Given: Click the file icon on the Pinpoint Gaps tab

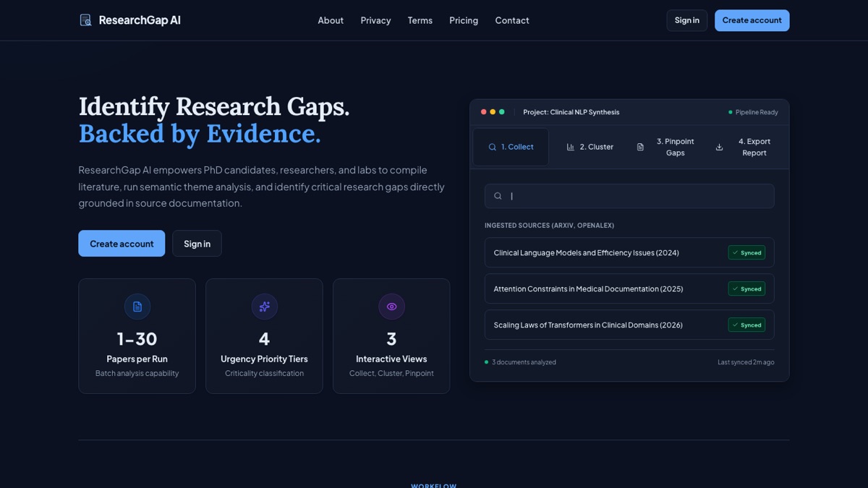Looking at the screenshot, I should pyautogui.click(x=640, y=147).
